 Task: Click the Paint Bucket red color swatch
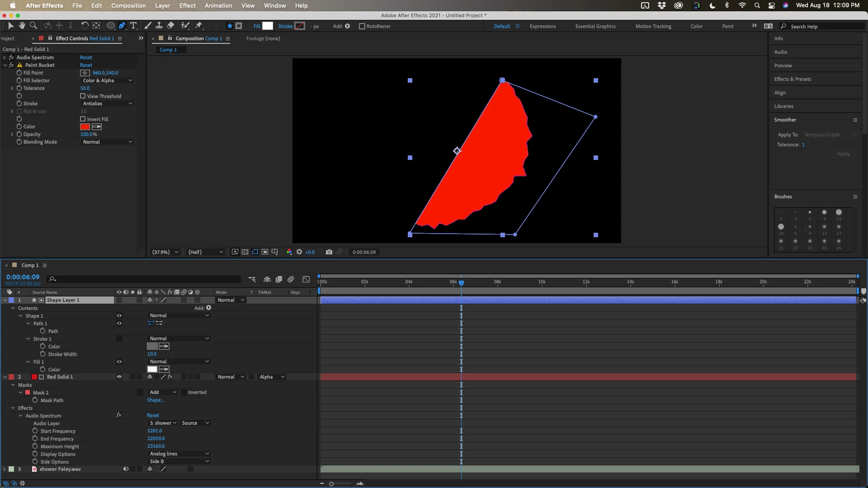85,127
